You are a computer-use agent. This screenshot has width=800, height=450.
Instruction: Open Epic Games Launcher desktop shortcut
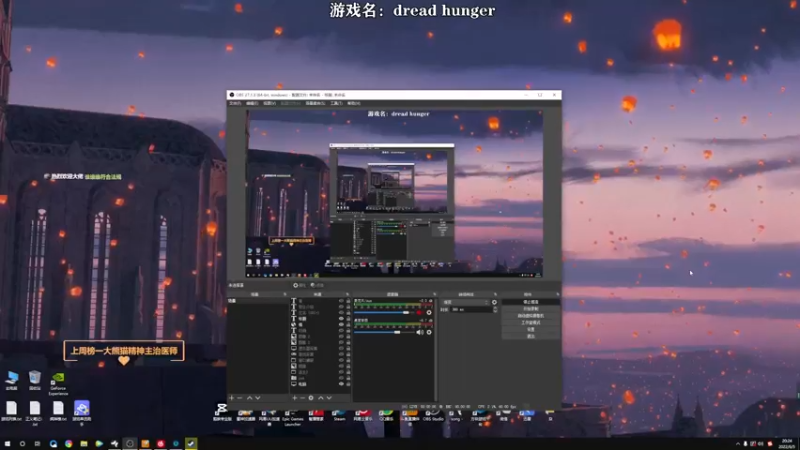(x=293, y=417)
